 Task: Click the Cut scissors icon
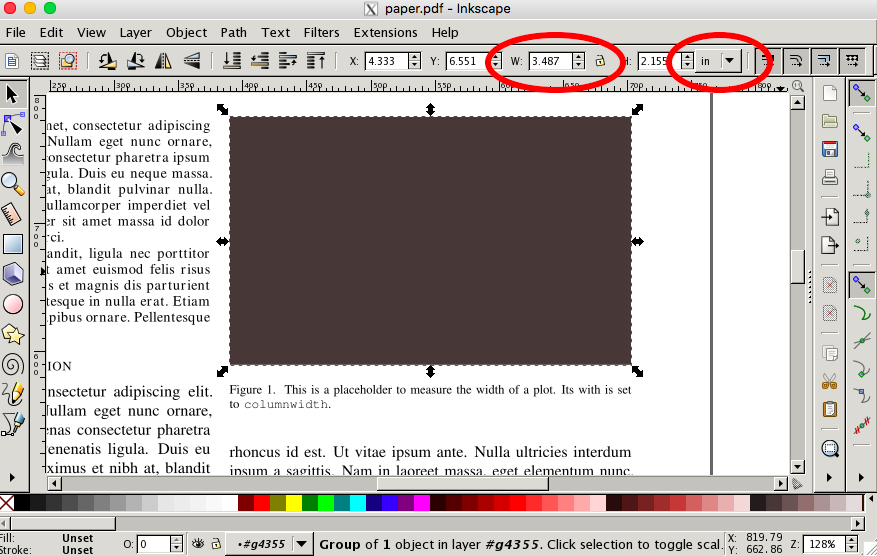point(829,381)
